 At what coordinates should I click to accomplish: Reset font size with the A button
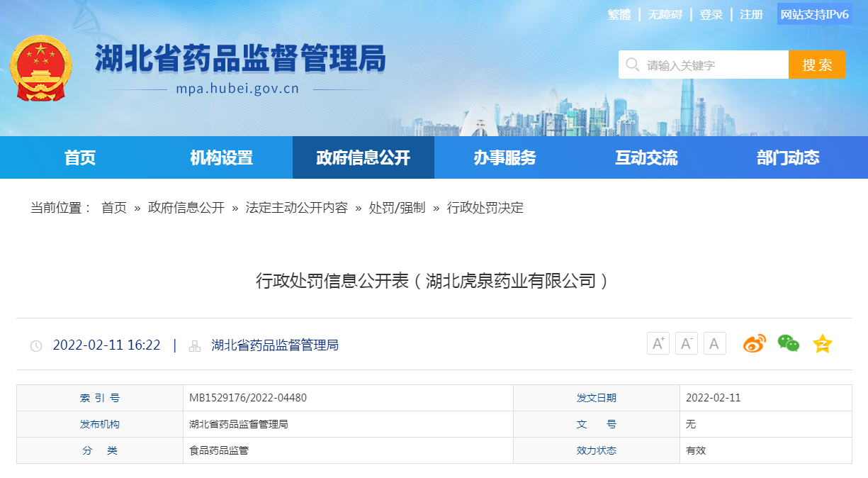point(714,343)
